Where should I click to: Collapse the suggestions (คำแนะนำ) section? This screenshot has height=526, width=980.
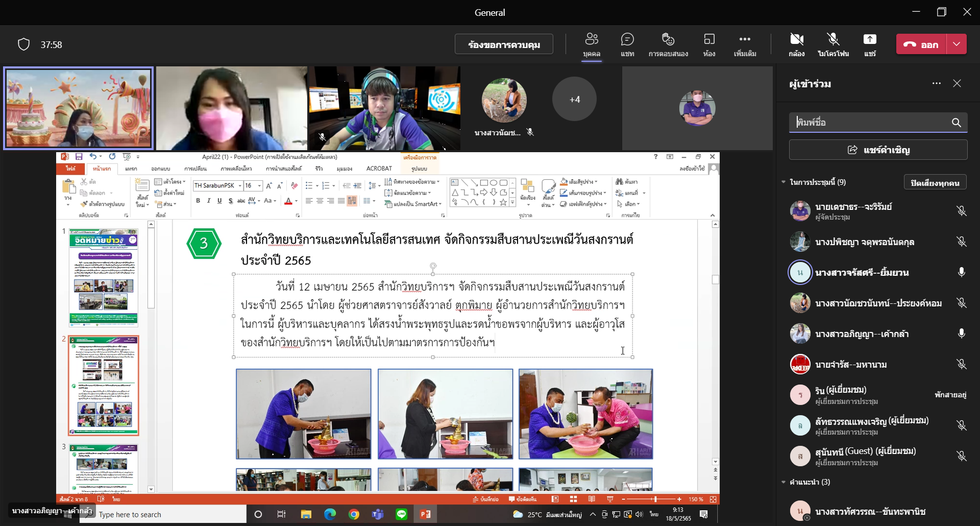click(x=784, y=482)
